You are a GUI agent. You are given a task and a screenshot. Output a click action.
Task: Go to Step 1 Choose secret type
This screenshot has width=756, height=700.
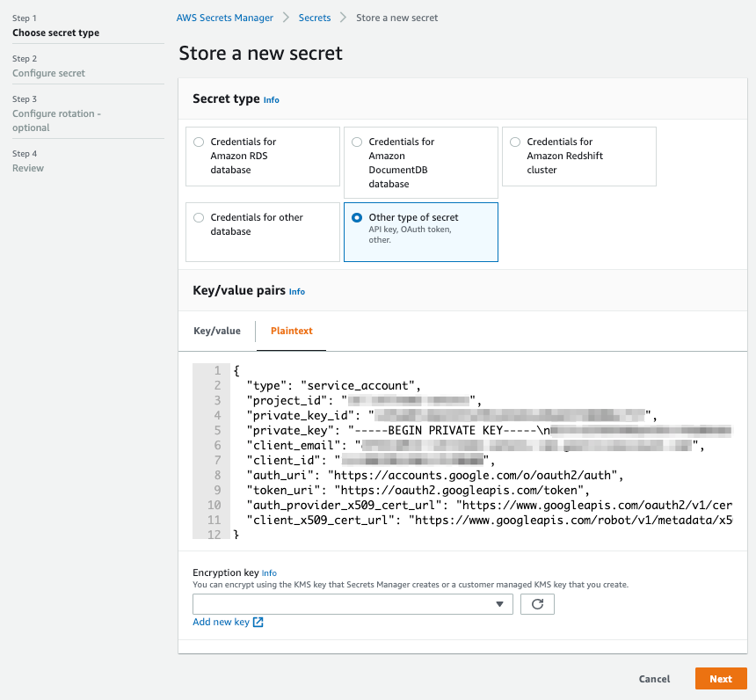tap(56, 33)
